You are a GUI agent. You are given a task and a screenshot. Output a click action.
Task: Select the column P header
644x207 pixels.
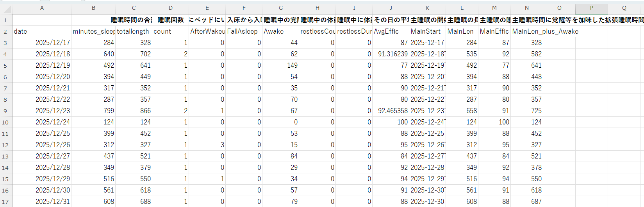point(591,8)
